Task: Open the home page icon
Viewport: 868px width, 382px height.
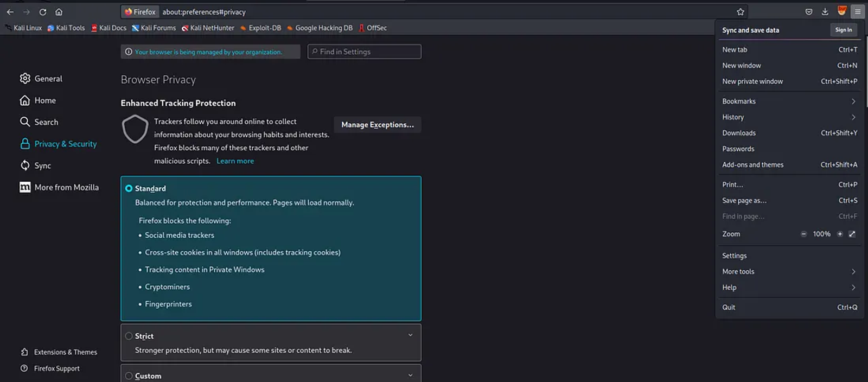Action: 59,12
